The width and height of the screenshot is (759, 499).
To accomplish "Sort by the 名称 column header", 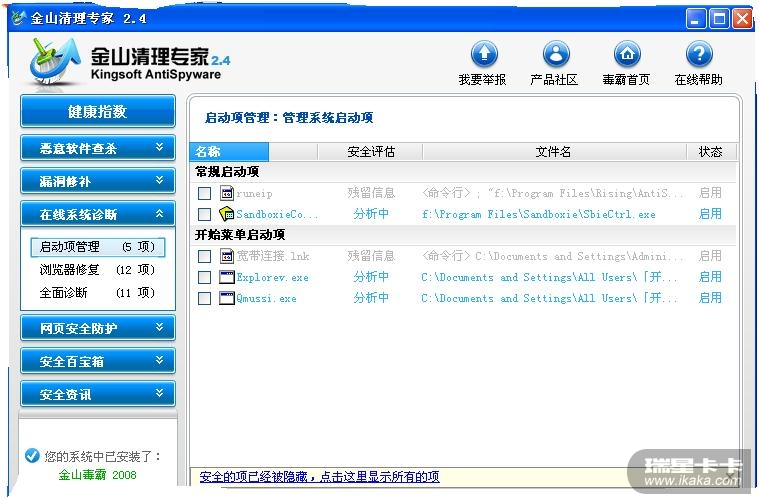I will [x=229, y=152].
